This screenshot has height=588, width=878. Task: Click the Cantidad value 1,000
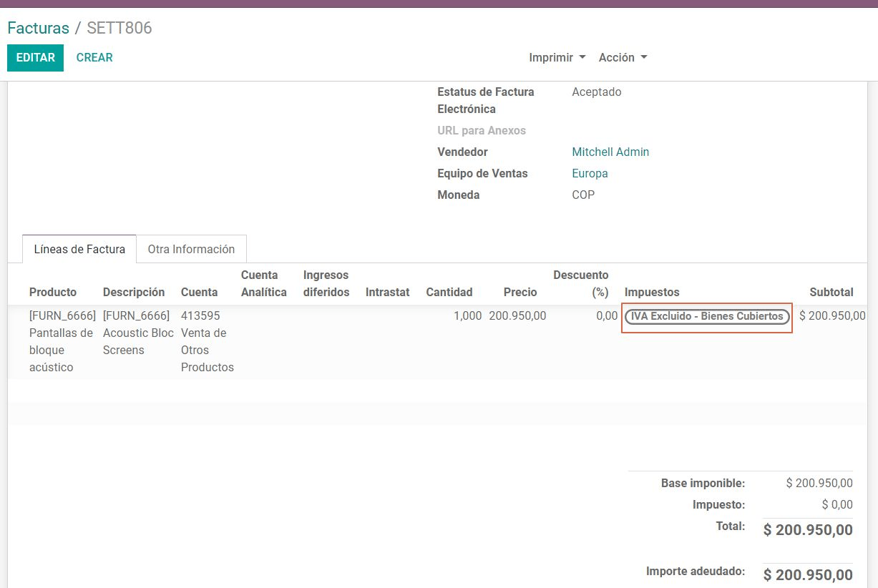(x=467, y=315)
